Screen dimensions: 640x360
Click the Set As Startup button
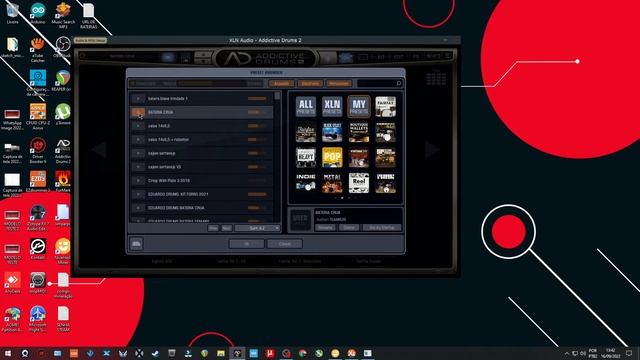coord(382,227)
